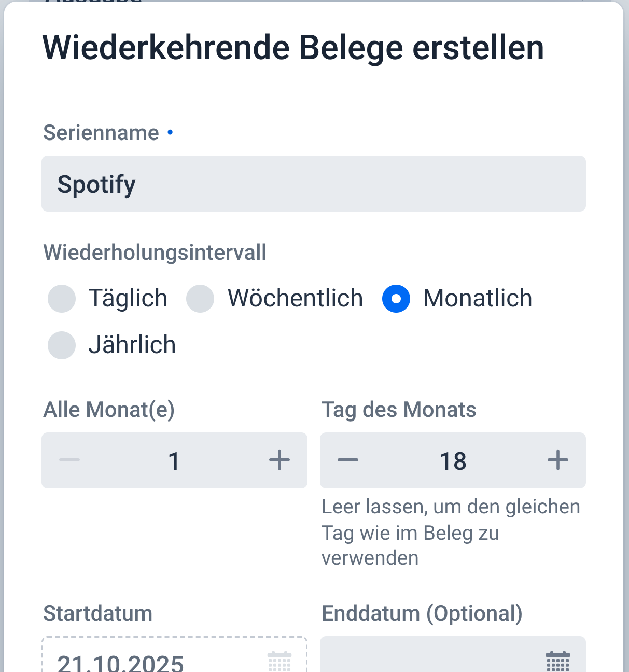Click the 'Täglich' label text
The width and height of the screenshot is (629, 672).
pos(128,299)
